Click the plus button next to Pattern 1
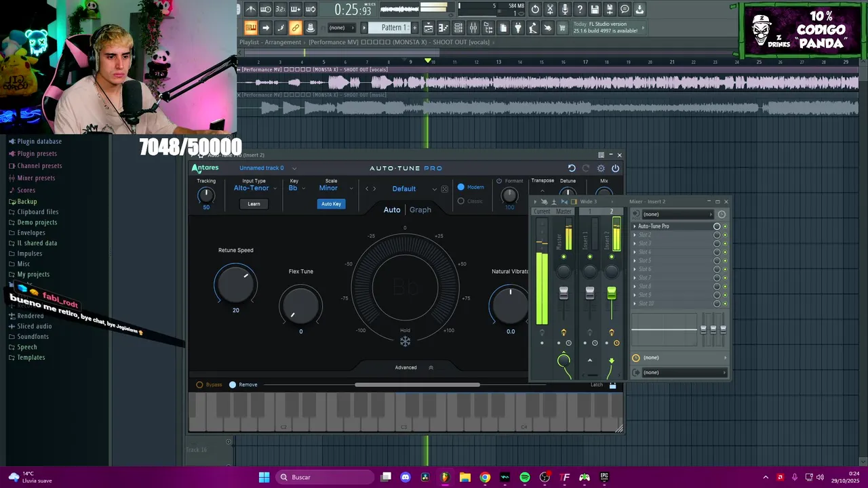Viewport: 868px width, 488px height. pos(414,28)
